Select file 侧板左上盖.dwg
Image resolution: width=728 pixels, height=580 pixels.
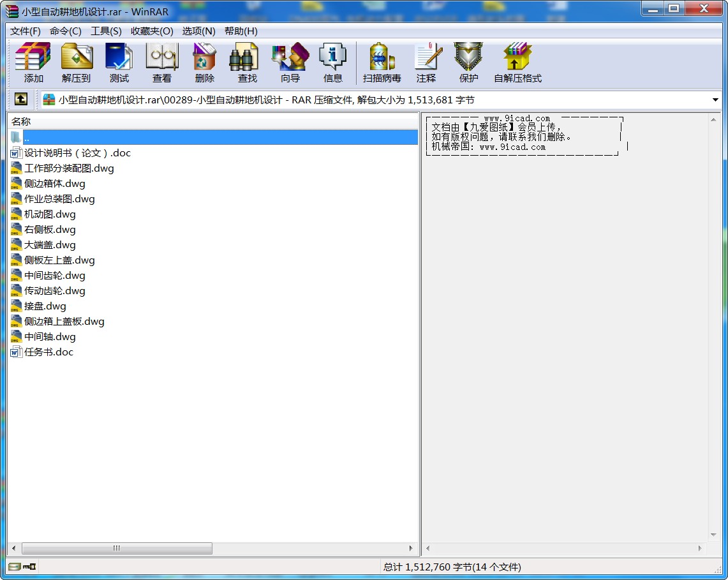coord(59,260)
